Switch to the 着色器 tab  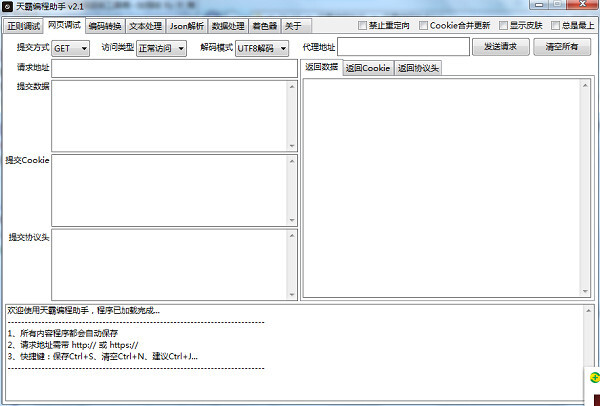264,26
